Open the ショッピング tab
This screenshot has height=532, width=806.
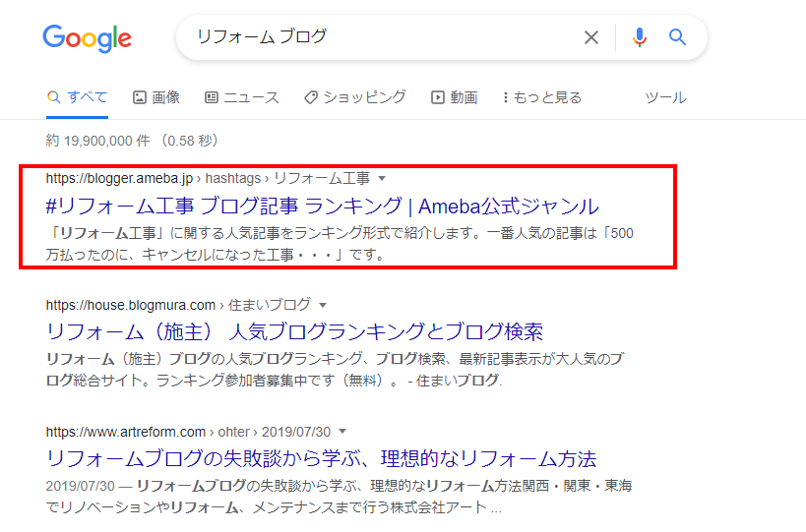[x=354, y=97]
